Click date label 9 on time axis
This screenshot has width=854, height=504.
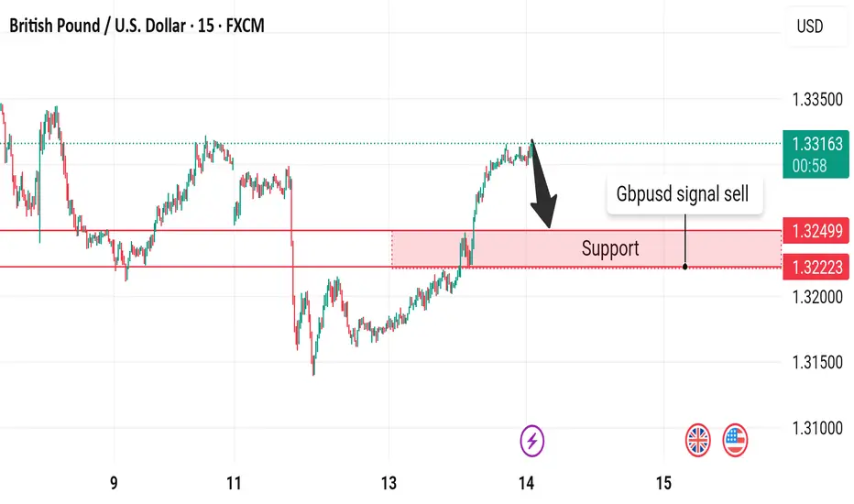(x=114, y=482)
